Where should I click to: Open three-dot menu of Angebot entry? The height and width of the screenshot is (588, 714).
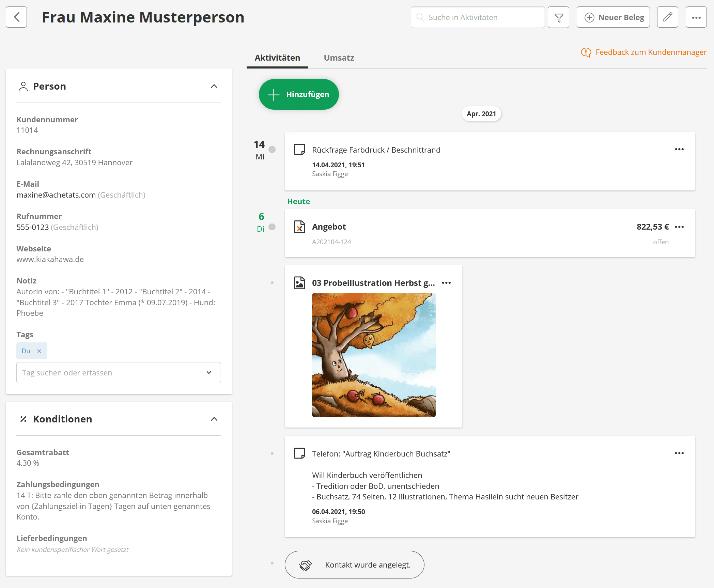pyautogui.click(x=679, y=227)
